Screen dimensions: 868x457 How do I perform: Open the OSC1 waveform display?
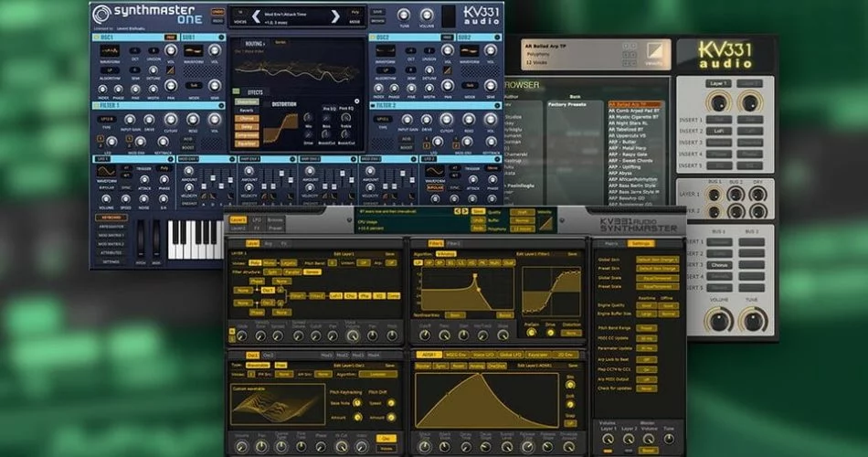[110, 51]
